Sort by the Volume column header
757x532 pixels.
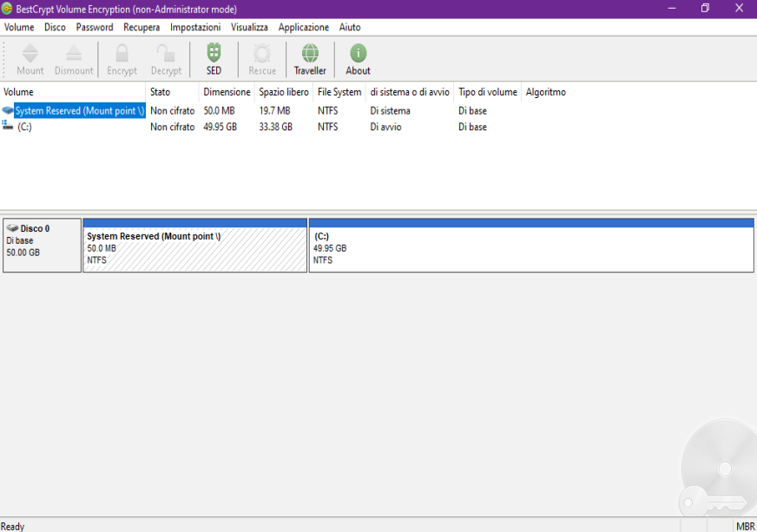pos(73,92)
